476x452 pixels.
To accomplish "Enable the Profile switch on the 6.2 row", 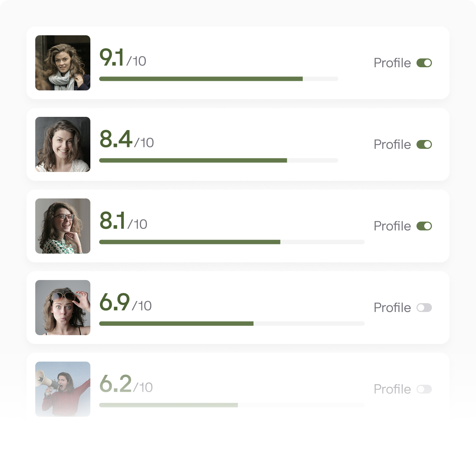I will (x=424, y=389).
